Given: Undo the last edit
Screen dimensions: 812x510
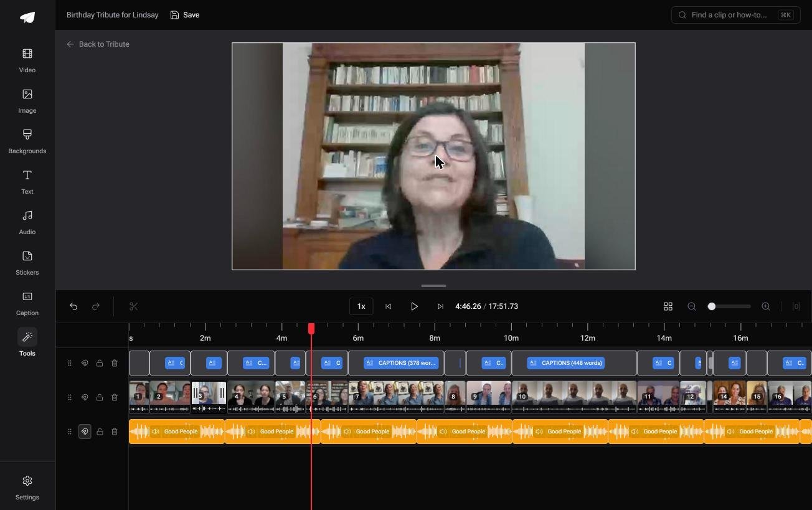Looking at the screenshot, I should pos(73,306).
